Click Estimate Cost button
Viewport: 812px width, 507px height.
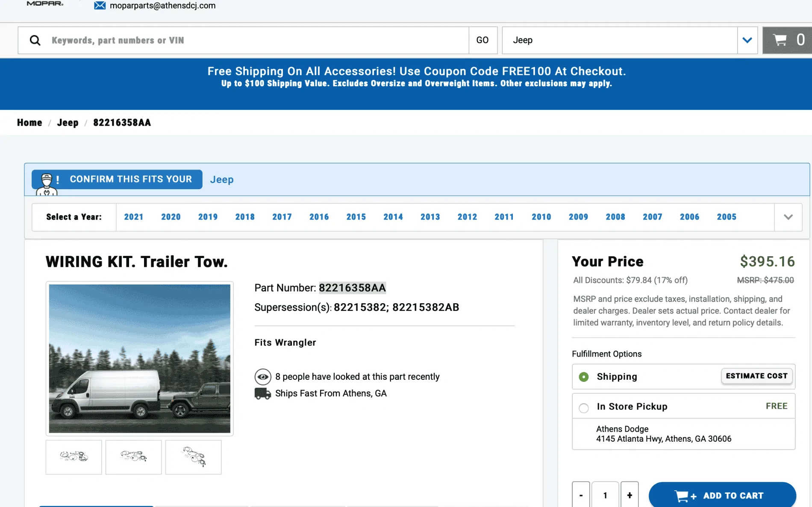pos(756,376)
